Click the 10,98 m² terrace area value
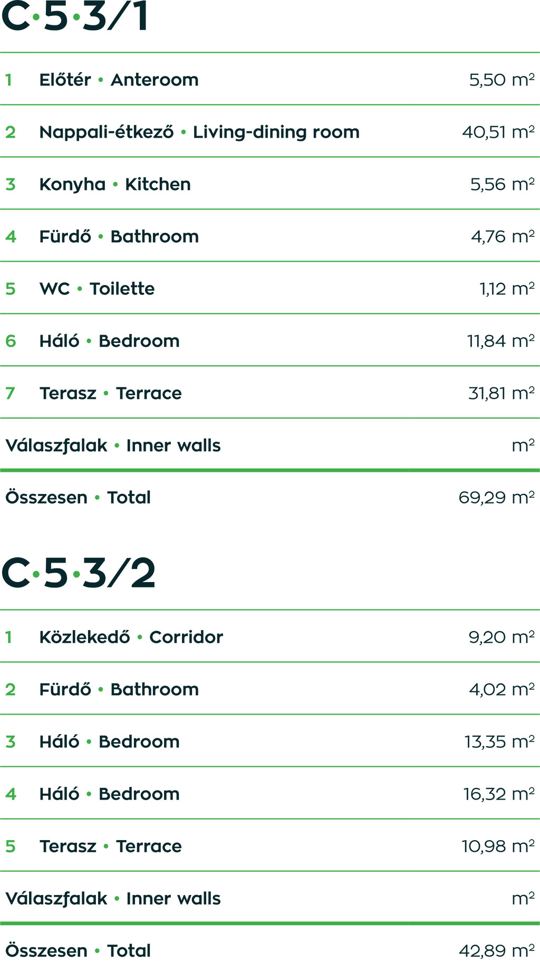 (498, 846)
